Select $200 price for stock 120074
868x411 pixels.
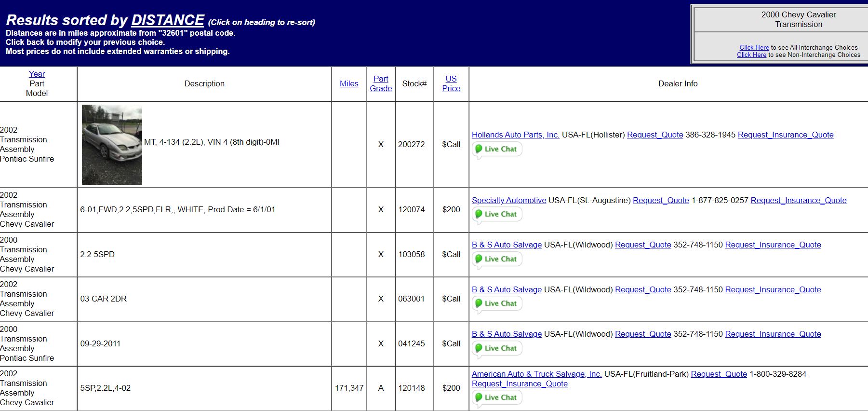[451, 209]
